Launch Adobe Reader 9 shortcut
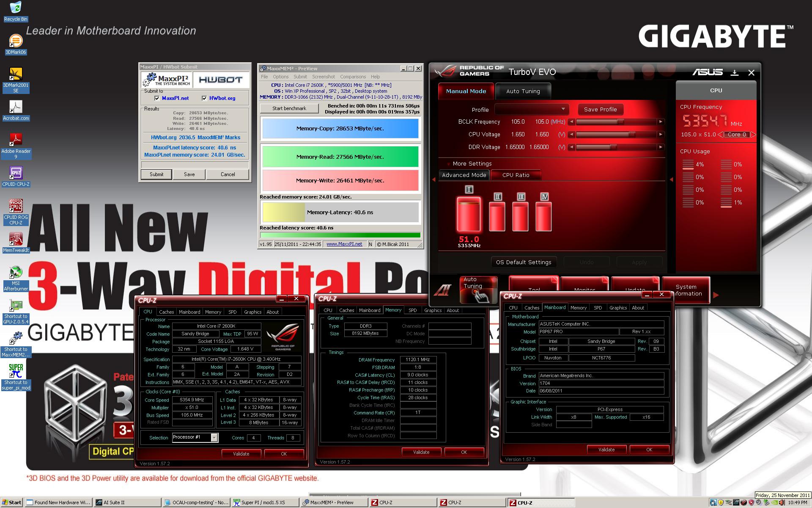Screen dimensions: 812x508 (16, 146)
